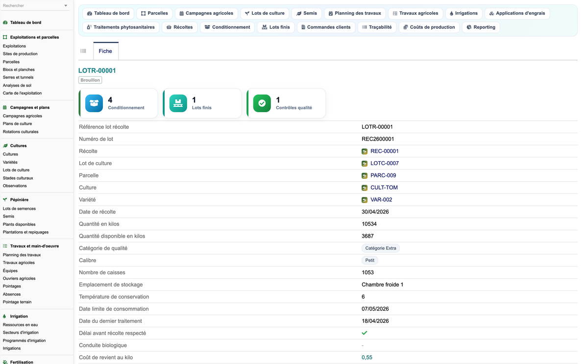Image resolution: width=588 pixels, height=364 pixels.
Task: Open the Traçabilité menu item
Action: pos(377,27)
